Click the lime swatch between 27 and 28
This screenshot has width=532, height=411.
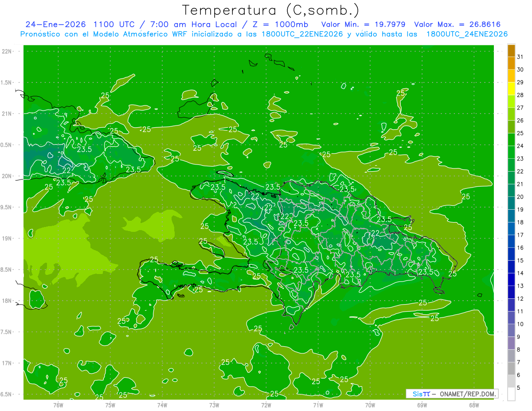(511, 102)
